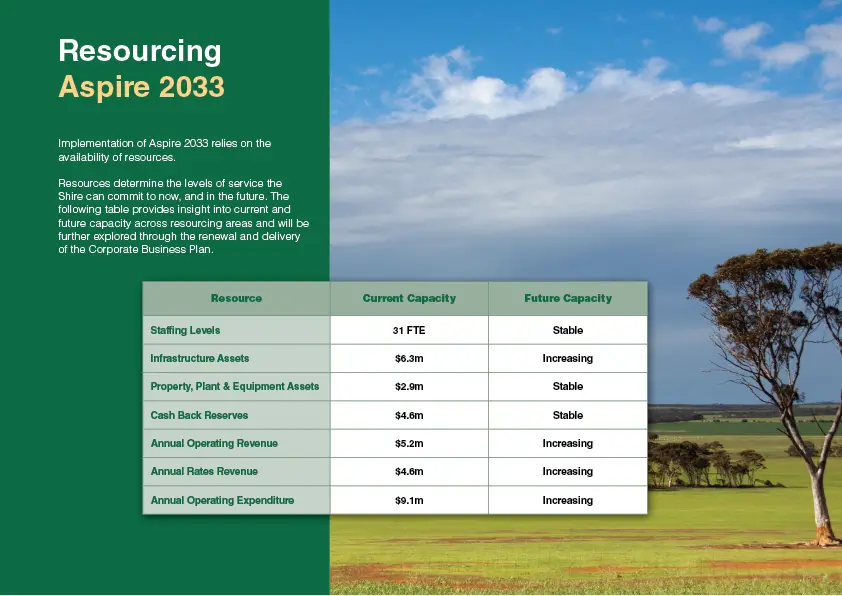The image size is (842, 596).
Task: Click the paragraph starting "Implementation of Aspire 2033"
Action: click(x=164, y=150)
